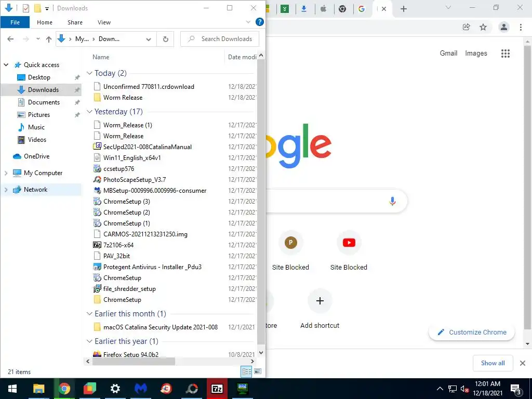Show hidden system tray icons
Screen dimensions: 532x399
(440, 389)
